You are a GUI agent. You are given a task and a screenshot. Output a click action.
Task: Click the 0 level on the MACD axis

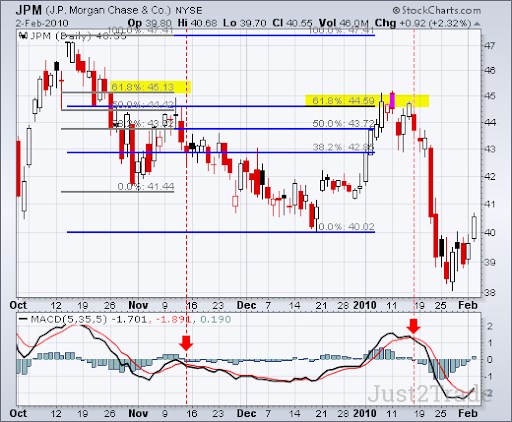pos(490,360)
